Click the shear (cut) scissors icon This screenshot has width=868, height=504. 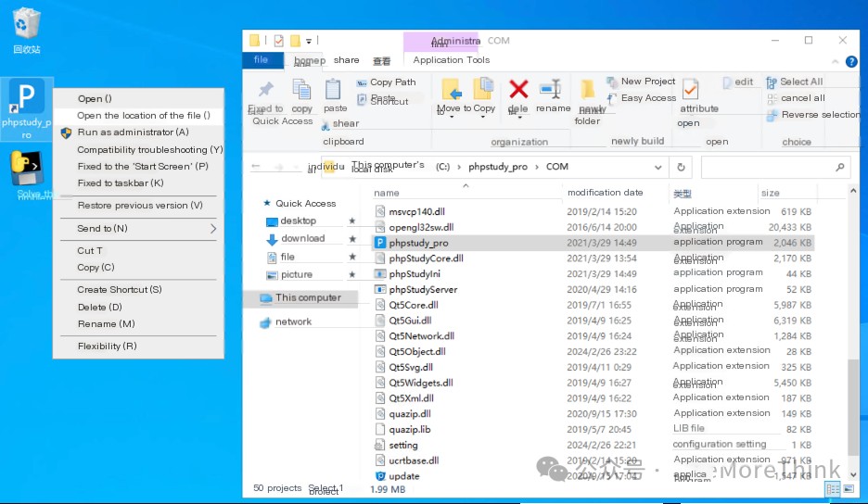coord(325,125)
